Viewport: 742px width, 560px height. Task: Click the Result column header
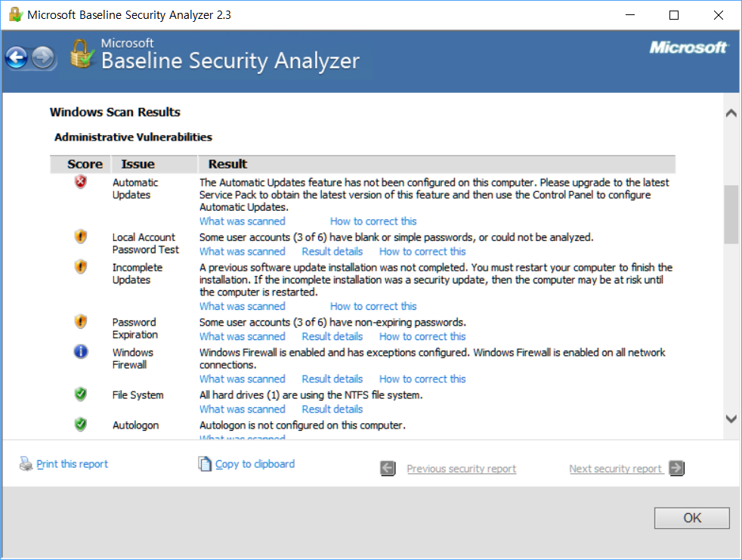(436, 164)
